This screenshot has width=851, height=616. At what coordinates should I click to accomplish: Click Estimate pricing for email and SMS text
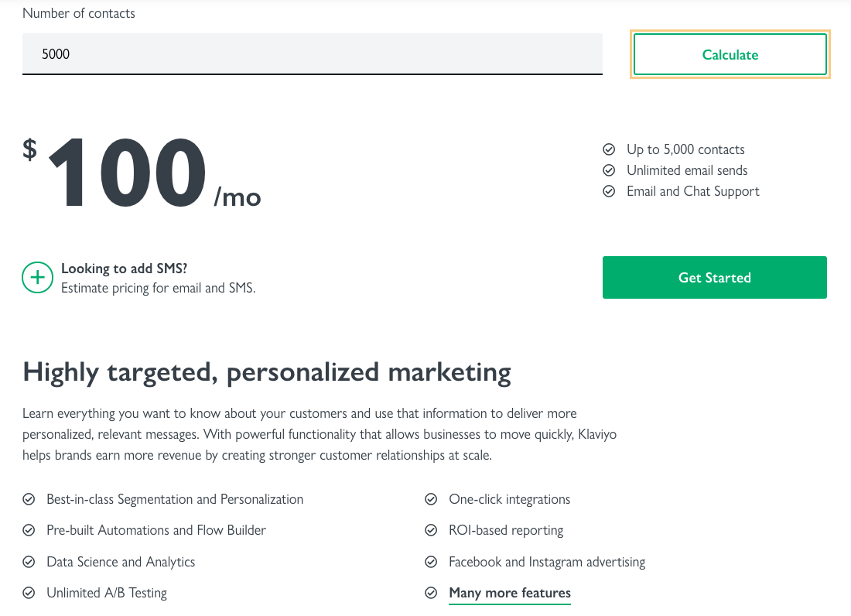158,288
